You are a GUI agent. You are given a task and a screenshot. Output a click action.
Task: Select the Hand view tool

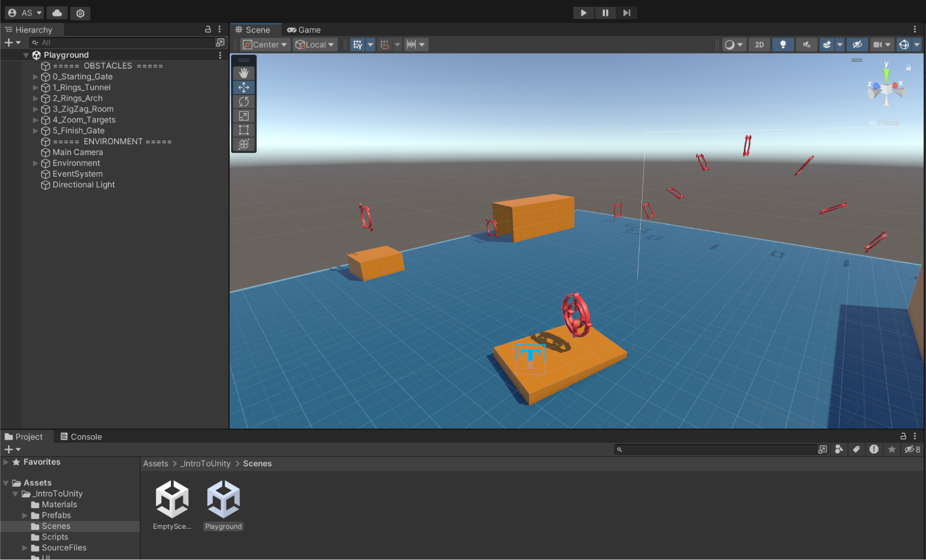(x=244, y=73)
